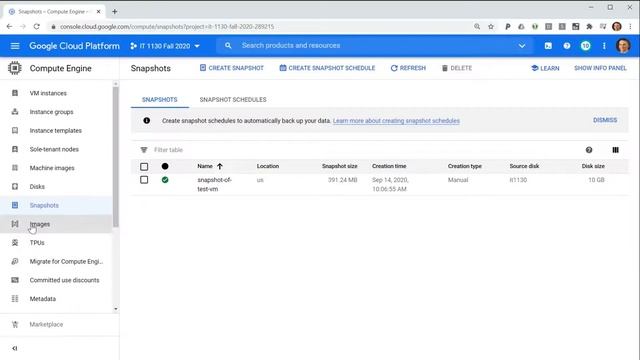Click the Filter table field
The width and height of the screenshot is (640, 360).
169,150
